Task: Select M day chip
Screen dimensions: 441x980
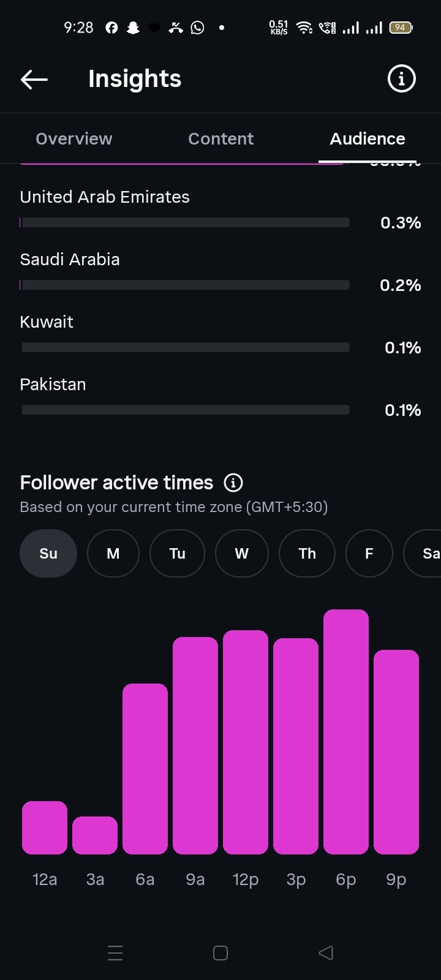Action: pyautogui.click(x=113, y=554)
